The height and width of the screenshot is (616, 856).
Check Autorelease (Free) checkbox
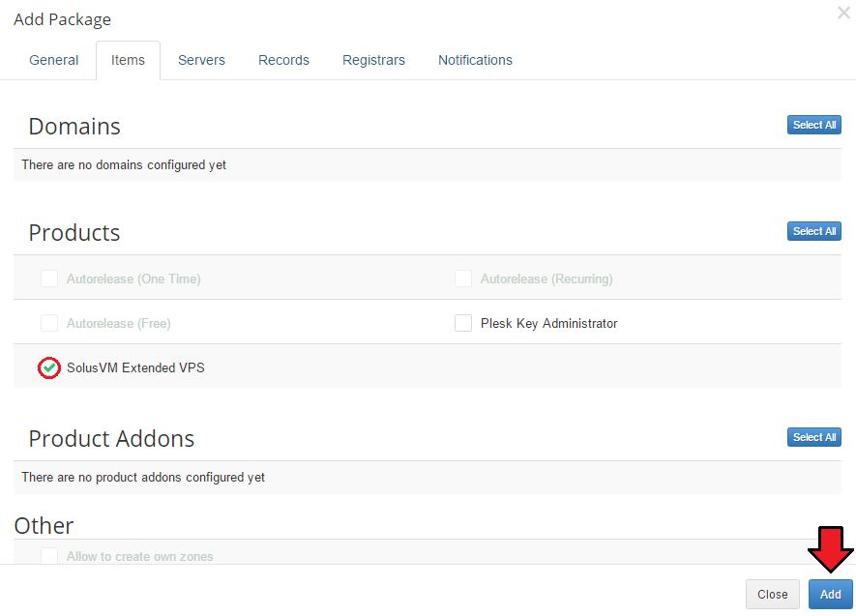pos(49,323)
